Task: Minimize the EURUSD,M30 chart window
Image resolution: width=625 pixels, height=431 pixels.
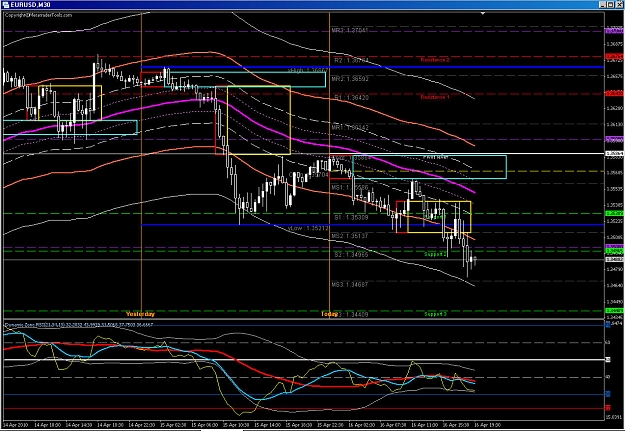Action: coord(603,5)
